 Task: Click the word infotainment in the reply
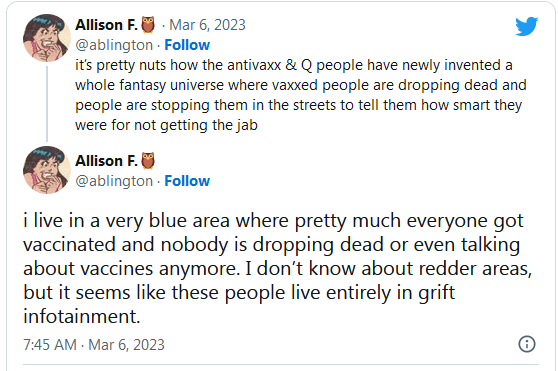81,316
